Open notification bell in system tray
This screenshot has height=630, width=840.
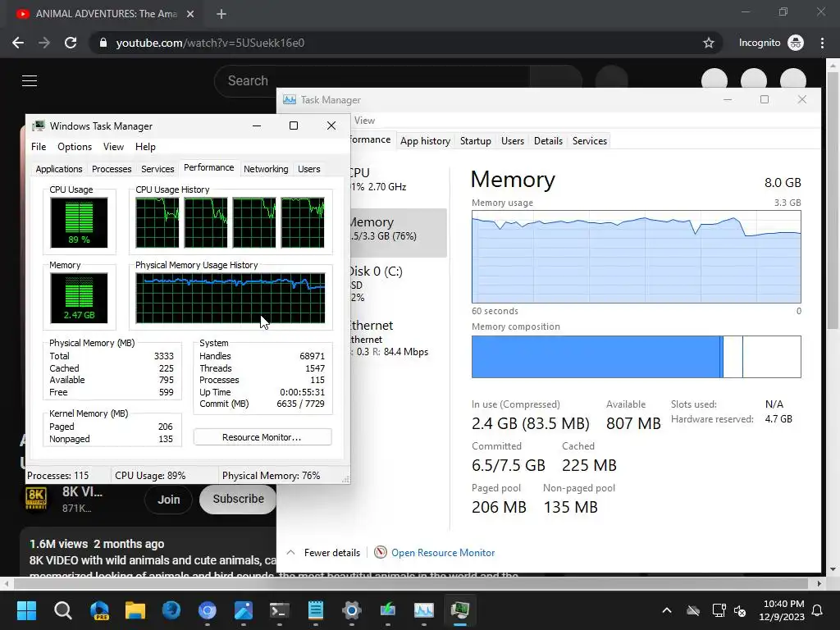pos(818,610)
